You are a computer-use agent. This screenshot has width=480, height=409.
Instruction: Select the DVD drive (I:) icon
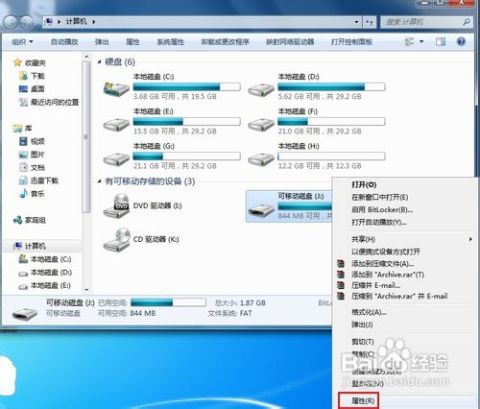pyautogui.click(x=116, y=206)
